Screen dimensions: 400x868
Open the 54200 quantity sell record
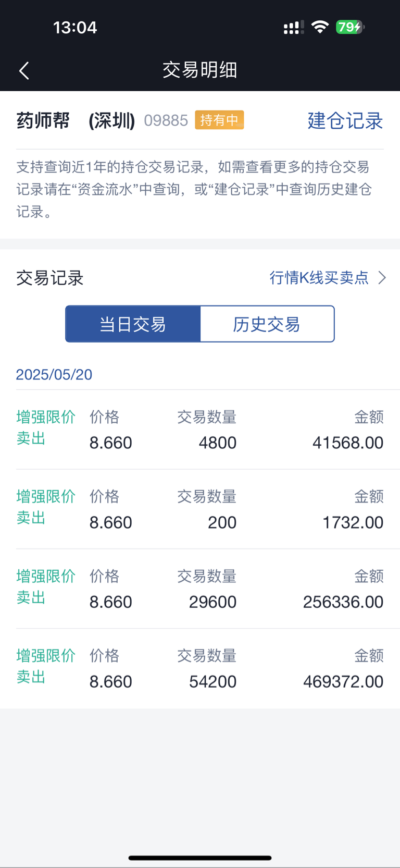click(x=200, y=669)
